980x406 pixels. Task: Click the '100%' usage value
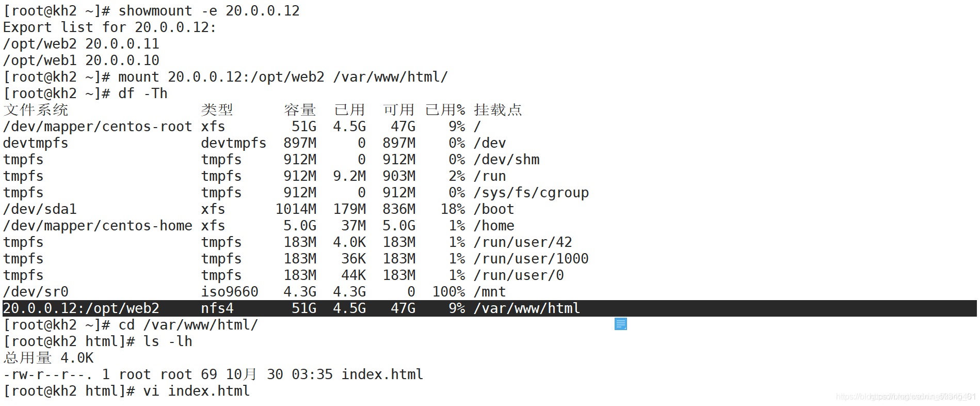click(448, 292)
